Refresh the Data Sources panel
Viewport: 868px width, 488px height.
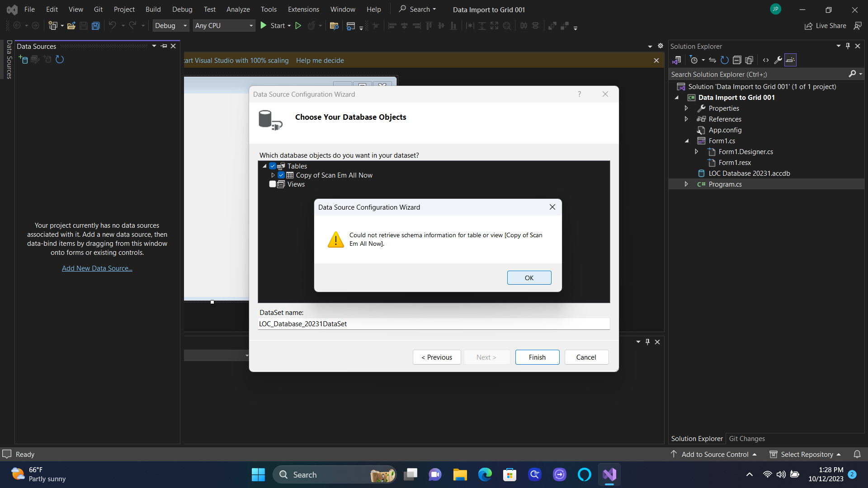[59, 59]
